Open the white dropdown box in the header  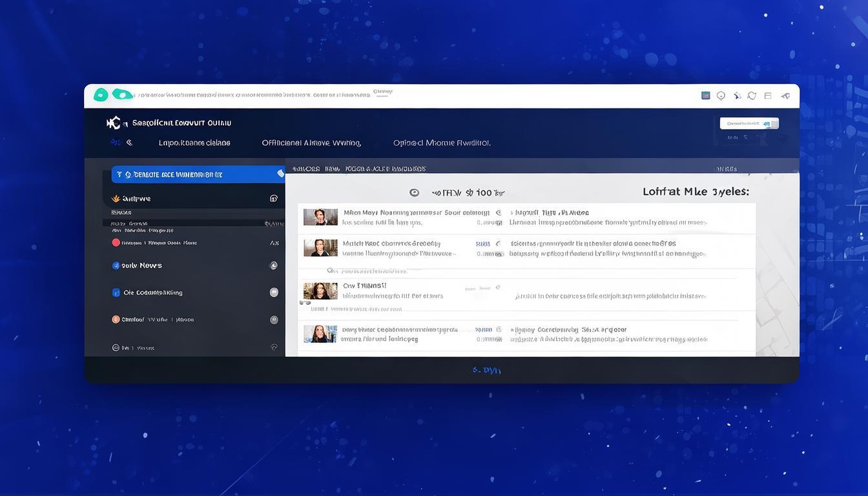[x=749, y=123]
